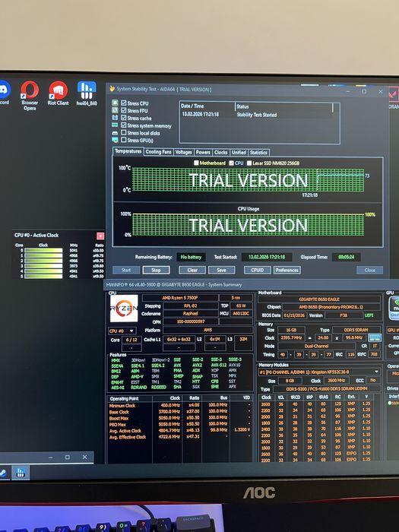Check the Lexar SSD NM620 256GB checkbox
399x532 pixels.
pos(249,163)
